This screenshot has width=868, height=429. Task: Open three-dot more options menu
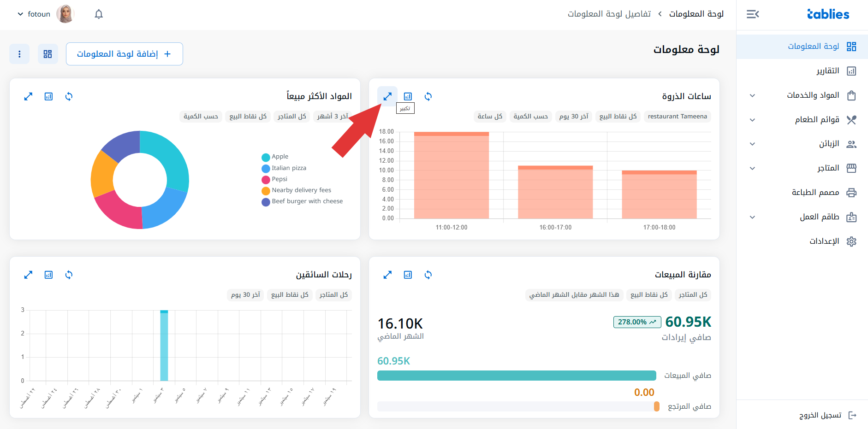pyautogui.click(x=19, y=54)
